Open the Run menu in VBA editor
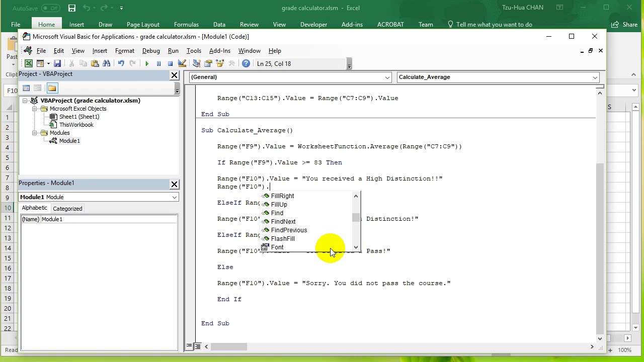 173,50
